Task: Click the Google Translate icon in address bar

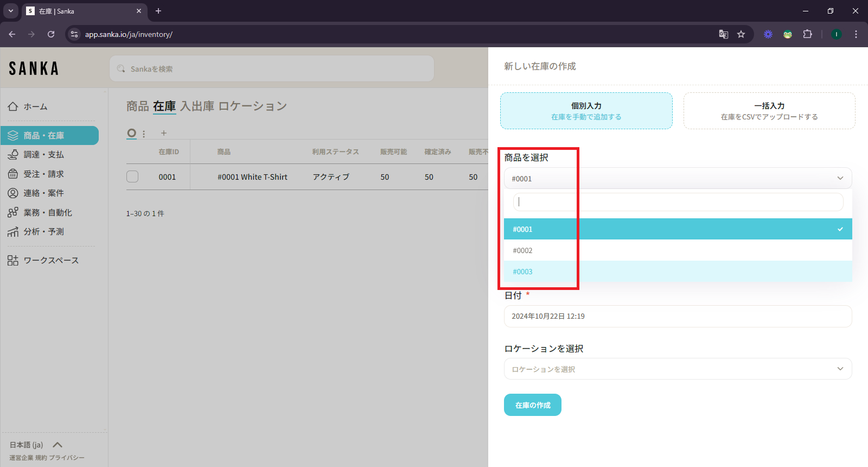Action: pyautogui.click(x=723, y=34)
